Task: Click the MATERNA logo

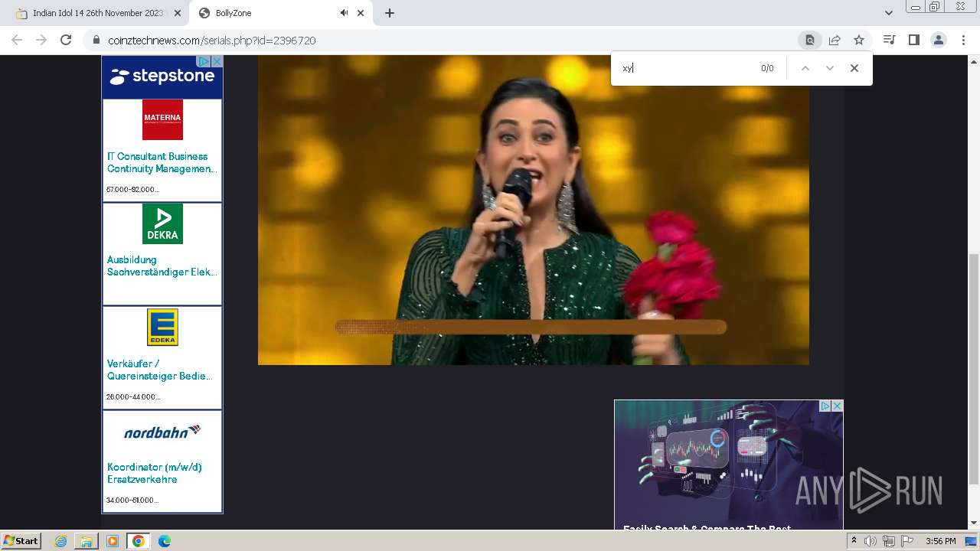Action: 162,119
